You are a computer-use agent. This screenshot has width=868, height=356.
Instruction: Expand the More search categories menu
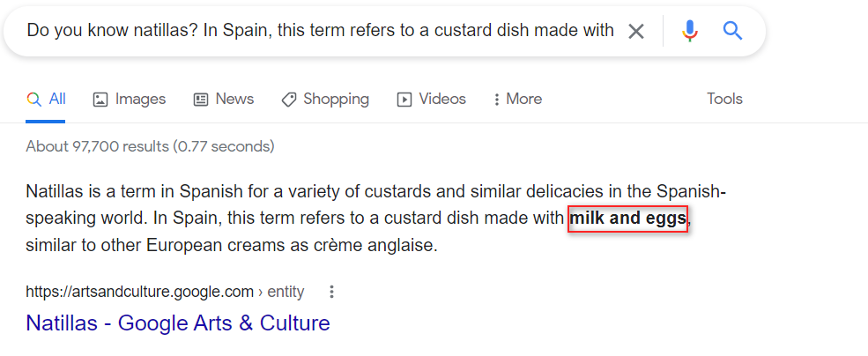(518, 99)
